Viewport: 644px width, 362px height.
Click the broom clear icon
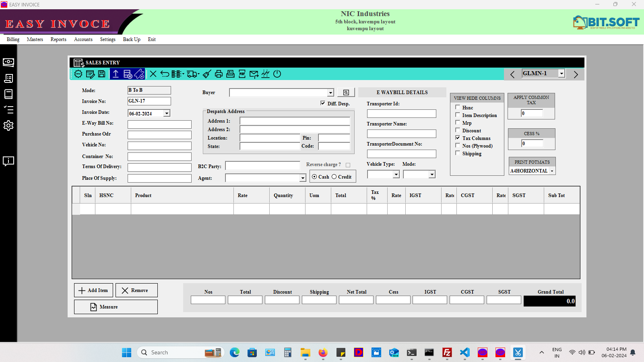coord(206,74)
